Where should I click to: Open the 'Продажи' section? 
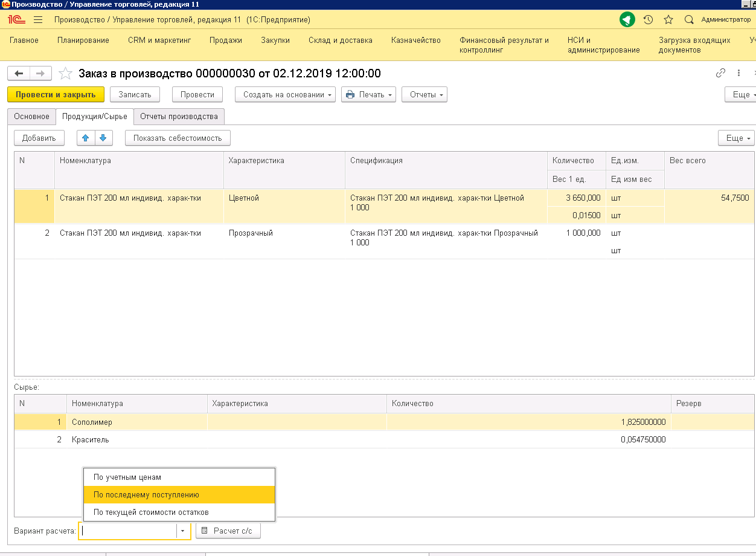(x=226, y=40)
